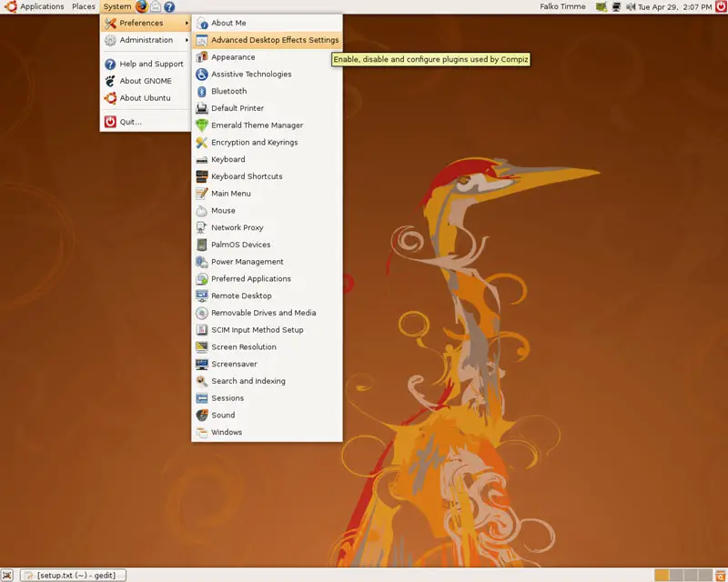Click the Power Management icon
The width and height of the screenshot is (728, 582).
click(202, 262)
